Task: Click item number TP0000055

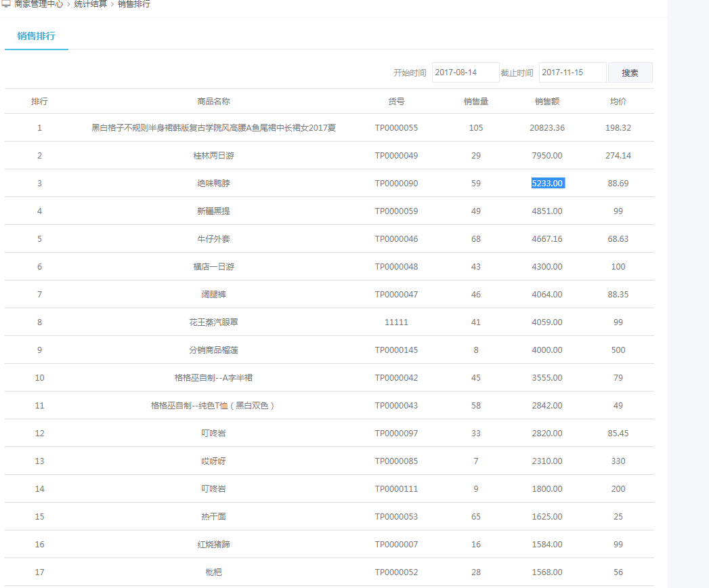Action: 396,128
